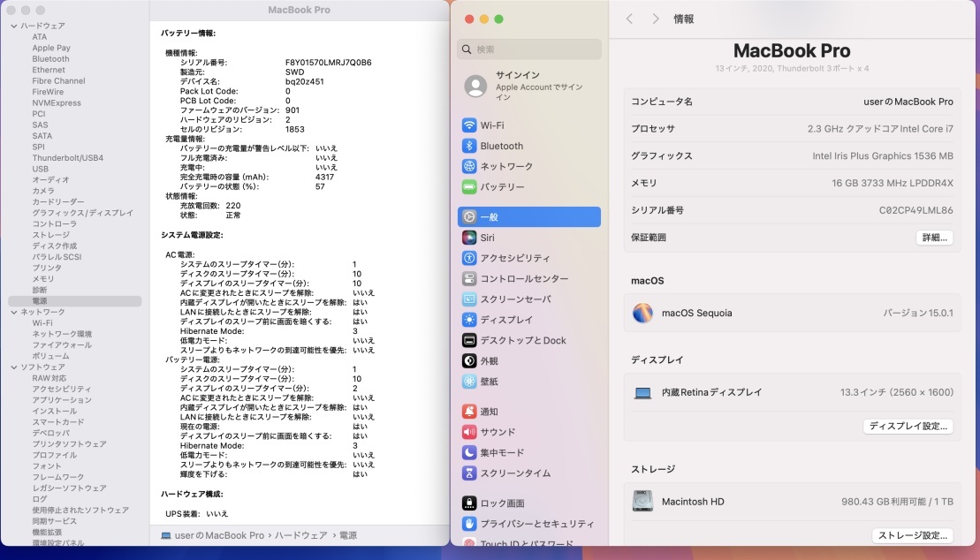Click the back navigation chevron in 情報 window
The height and width of the screenshot is (560, 980).
coord(630,17)
